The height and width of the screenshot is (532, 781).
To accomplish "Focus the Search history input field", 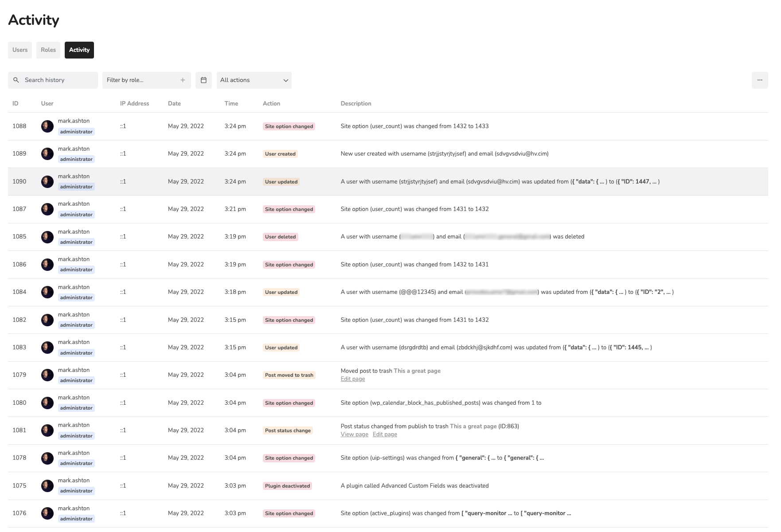I will click(x=58, y=80).
